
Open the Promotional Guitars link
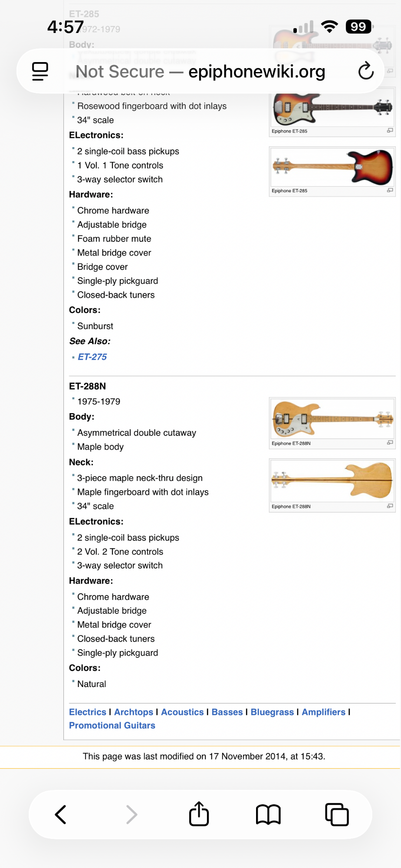pos(112,726)
